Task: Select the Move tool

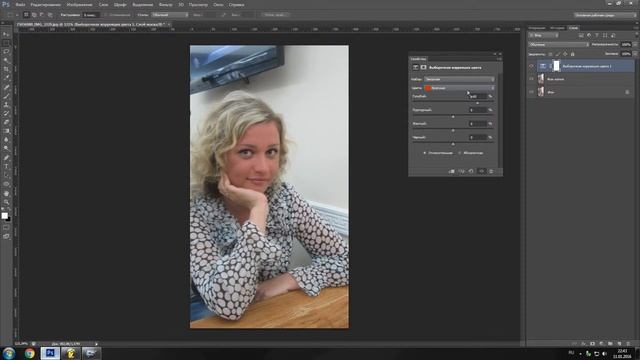Action: (6, 34)
